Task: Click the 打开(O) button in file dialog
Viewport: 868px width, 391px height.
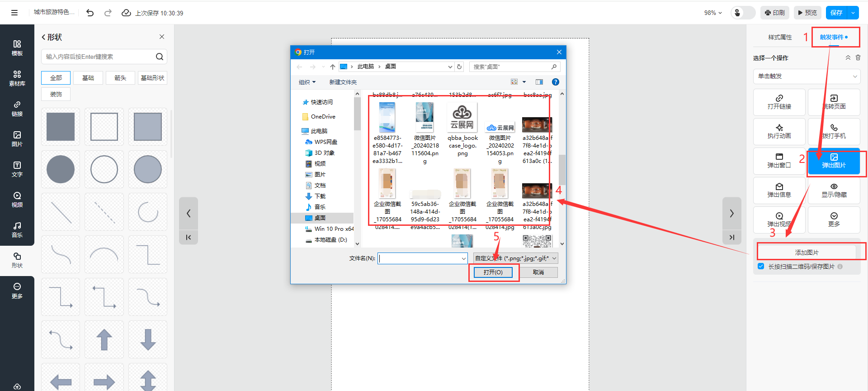Action: coord(493,272)
